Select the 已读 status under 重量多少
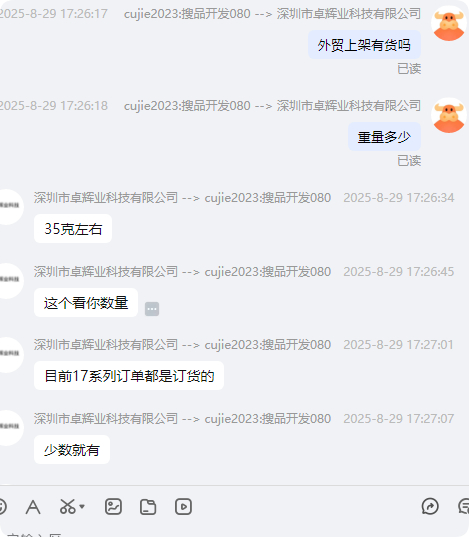This screenshot has height=537, width=469. coord(409,161)
